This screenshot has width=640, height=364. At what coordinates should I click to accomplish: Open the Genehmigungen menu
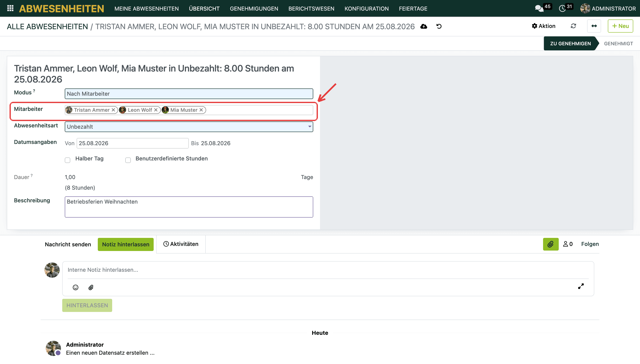coord(254,8)
